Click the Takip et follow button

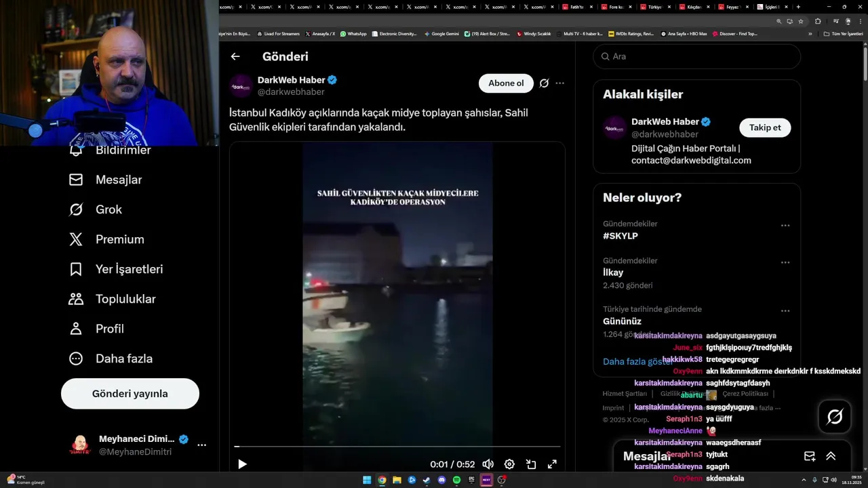point(765,127)
